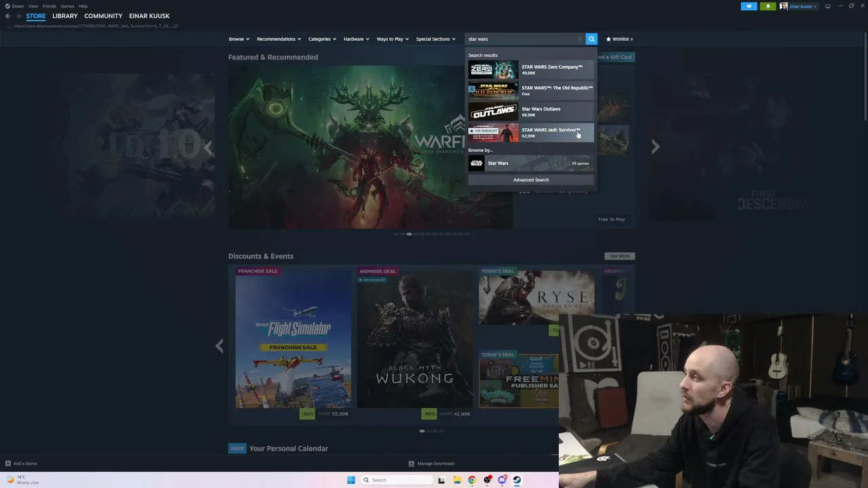Select STAR WARS Zero Company search result
868x488 pixels.
(x=531, y=70)
